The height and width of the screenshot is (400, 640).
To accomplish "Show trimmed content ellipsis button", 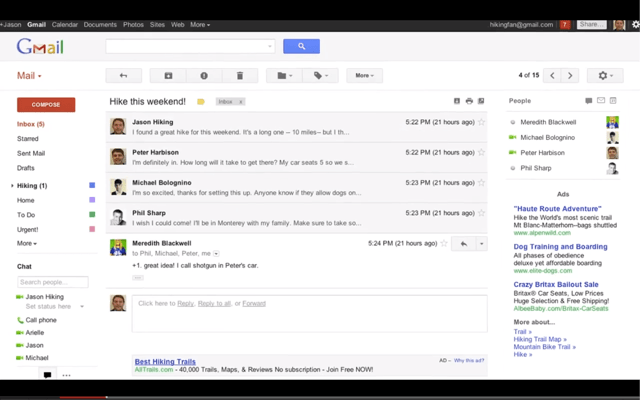I will 138,278.
